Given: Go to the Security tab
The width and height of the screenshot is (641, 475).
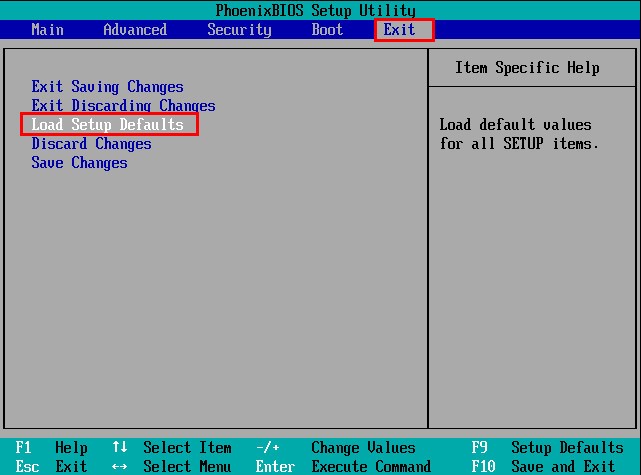Looking at the screenshot, I should (x=239, y=29).
